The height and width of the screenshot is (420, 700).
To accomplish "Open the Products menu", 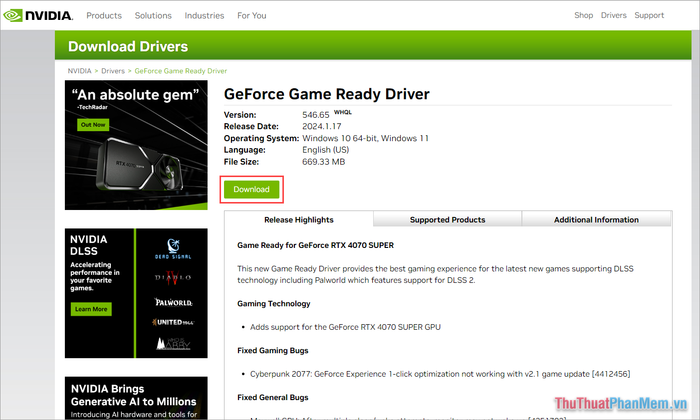I will point(104,15).
